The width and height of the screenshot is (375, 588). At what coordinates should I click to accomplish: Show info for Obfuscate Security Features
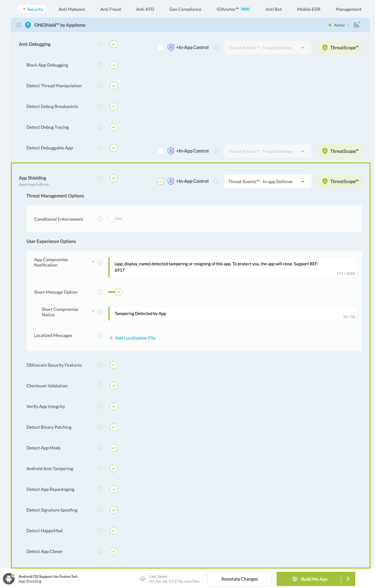click(100, 365)
